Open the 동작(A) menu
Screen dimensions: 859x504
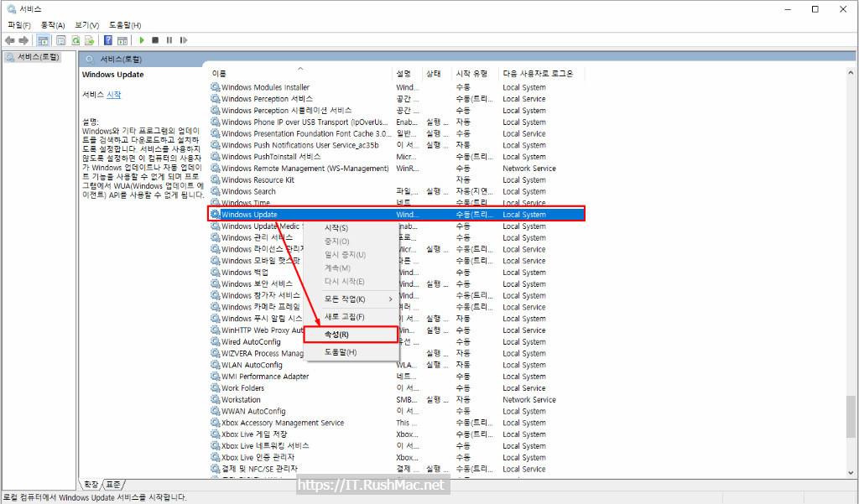pos(53,25)
